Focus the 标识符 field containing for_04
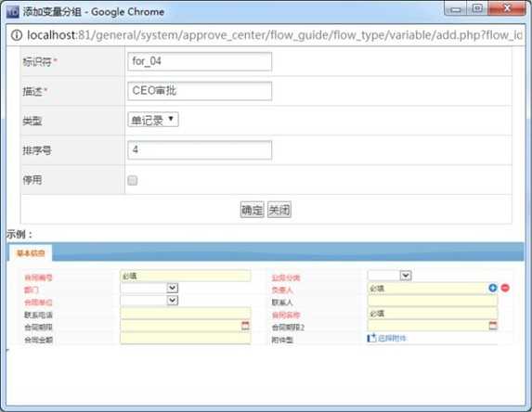The height and width of the screenshot is (412, 532). 200,62
